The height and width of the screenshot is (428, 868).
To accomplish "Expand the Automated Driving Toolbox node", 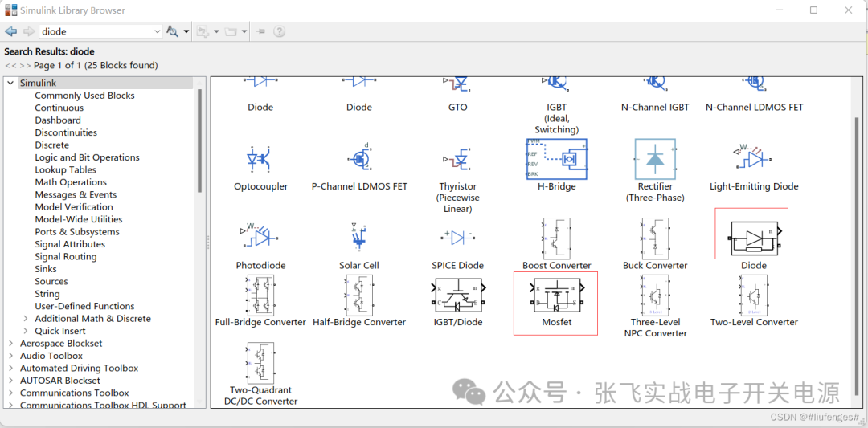I will tap(10, 369).
